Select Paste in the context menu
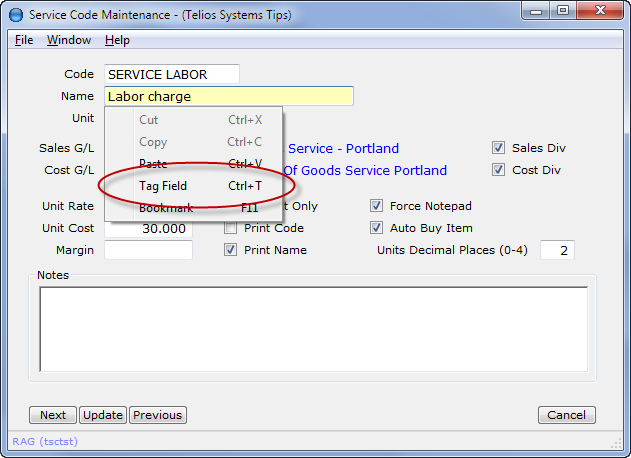Viewport: 631px width, 458px height. 153,164
